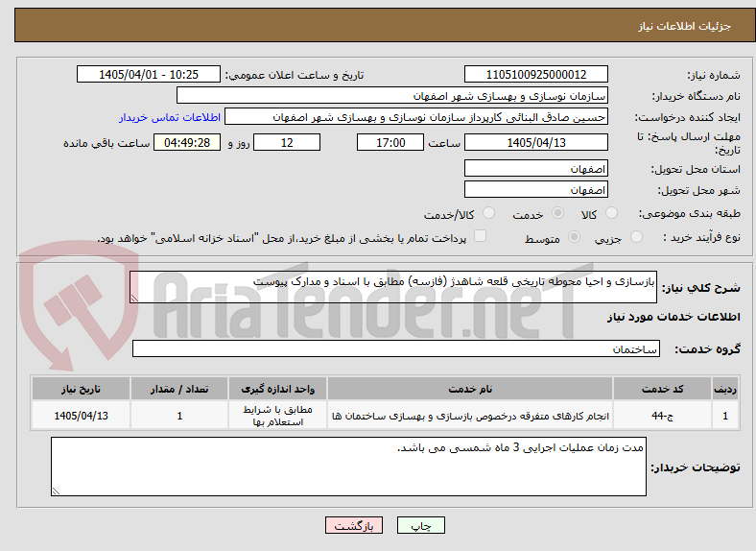Click the شهر محل تحویل field
The width and height of the screenshot is (756, 551).
coord(536,189)
